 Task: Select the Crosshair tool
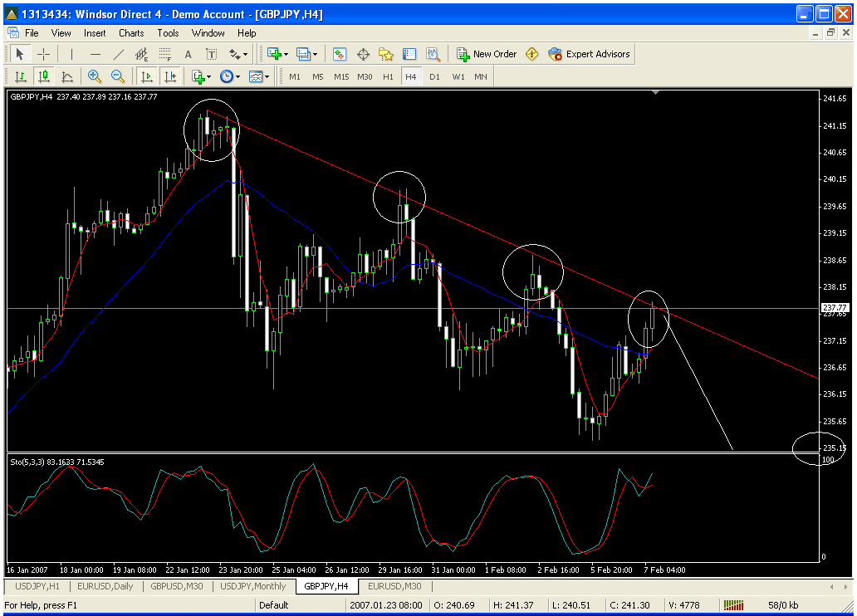[x=44, y=54]
